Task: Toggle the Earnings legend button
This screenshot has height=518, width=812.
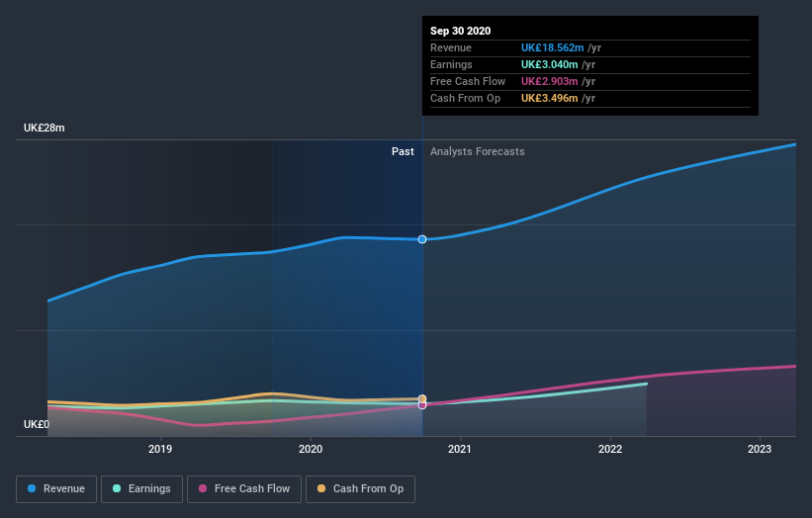Action: point(141,489)
